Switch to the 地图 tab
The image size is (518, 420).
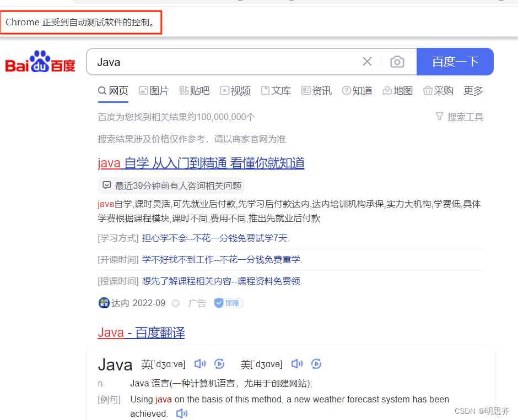click(x=398, y=91)
